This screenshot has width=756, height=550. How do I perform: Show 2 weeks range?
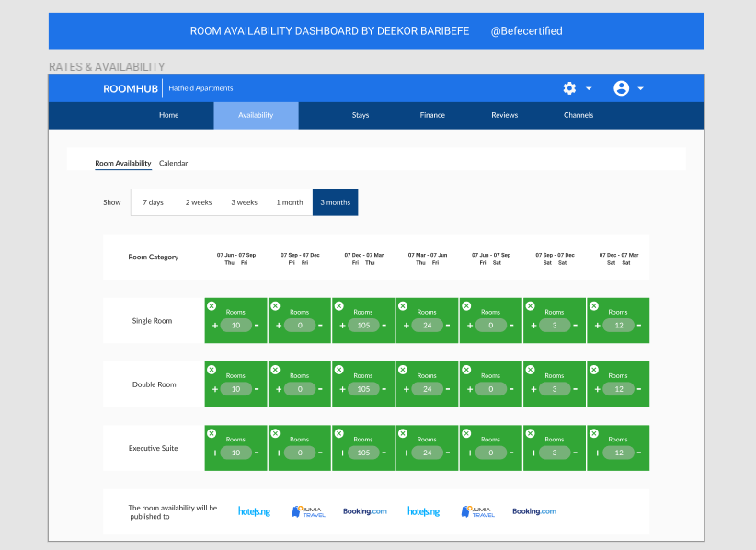click(199, 202)
